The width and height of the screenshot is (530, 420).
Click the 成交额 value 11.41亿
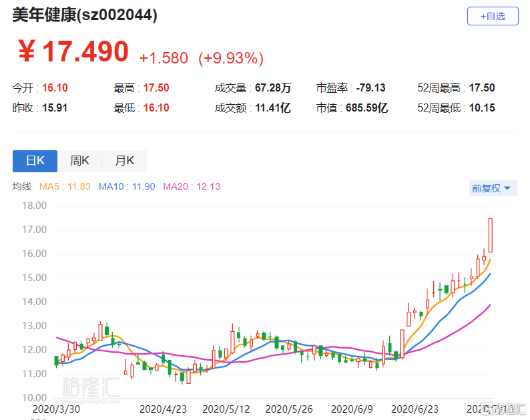273,108
